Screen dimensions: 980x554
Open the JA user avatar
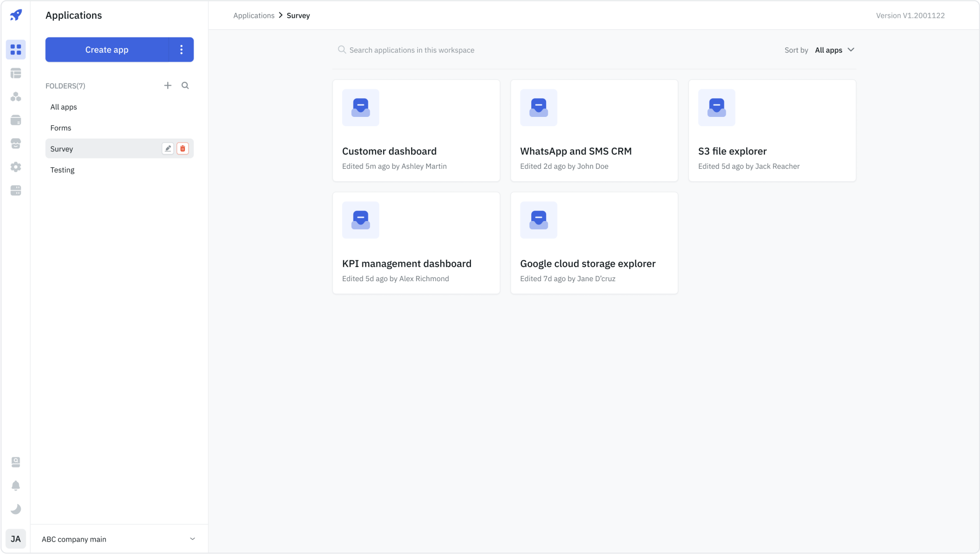tap(16, 539)
